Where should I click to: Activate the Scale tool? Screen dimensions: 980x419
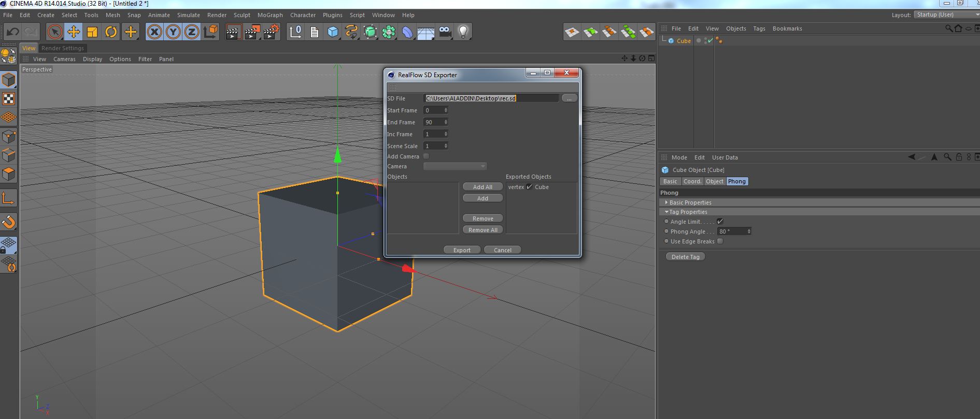[92, 32]
